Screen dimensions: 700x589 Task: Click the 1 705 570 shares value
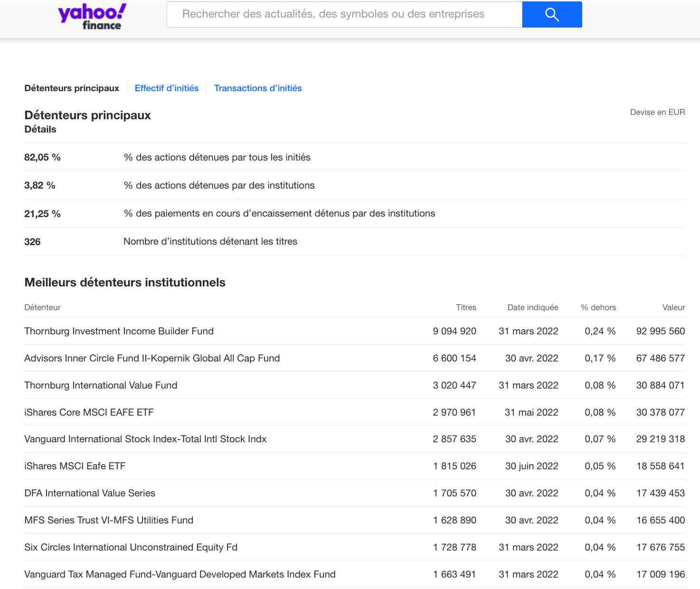pyautogui.click(x=454, y=493)
